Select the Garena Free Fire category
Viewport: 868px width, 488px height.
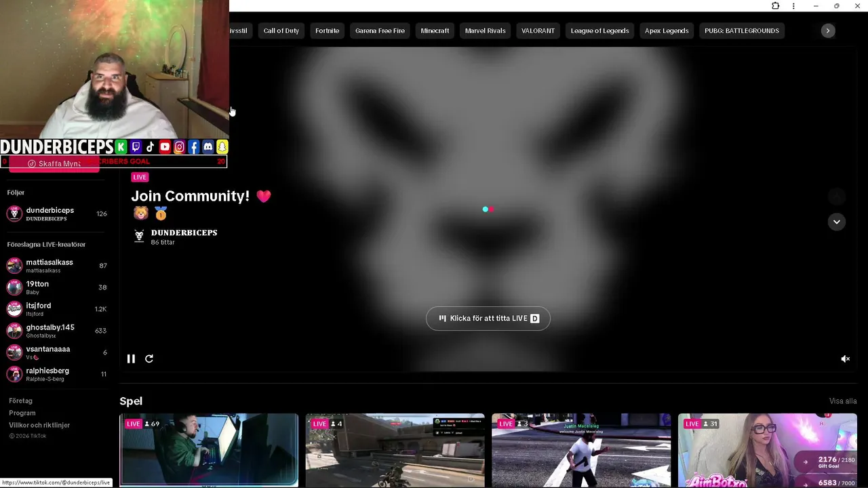coord(380,30)
